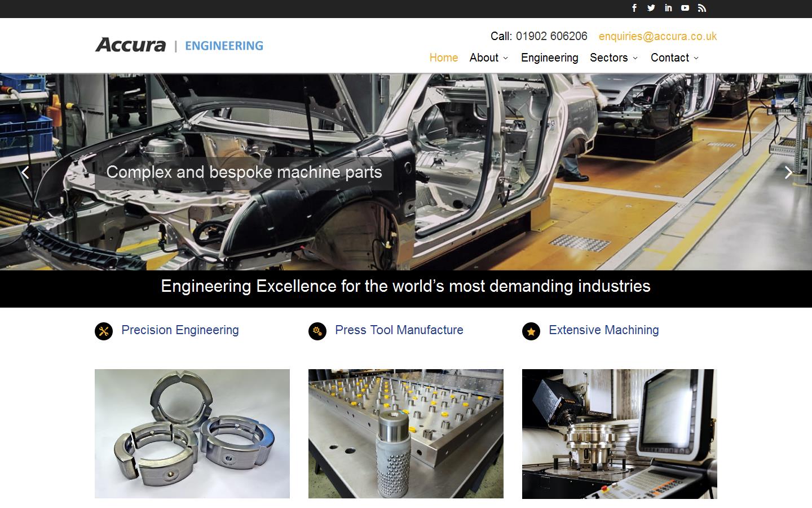
Task: Open Accura's Twitter profile
Action: click(x=651, y=8)
